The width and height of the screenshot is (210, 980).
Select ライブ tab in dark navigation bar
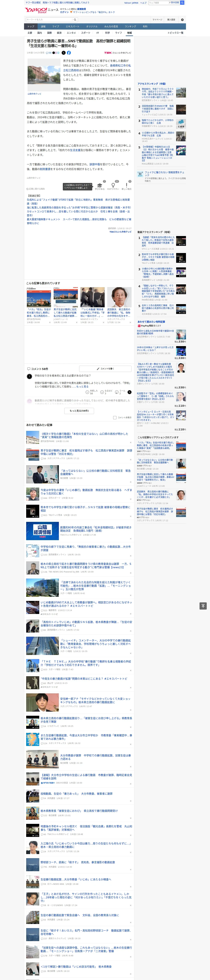tap(56, 27)
